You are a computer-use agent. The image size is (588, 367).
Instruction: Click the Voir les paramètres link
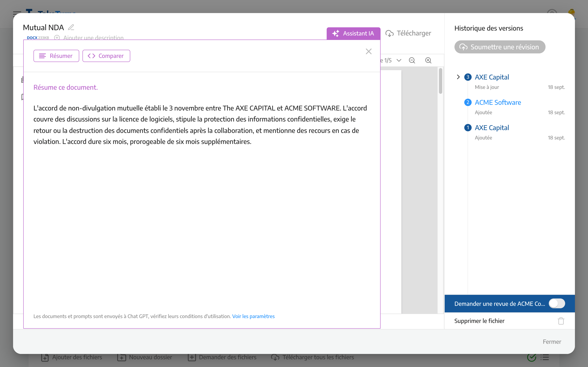coord(254,316)
